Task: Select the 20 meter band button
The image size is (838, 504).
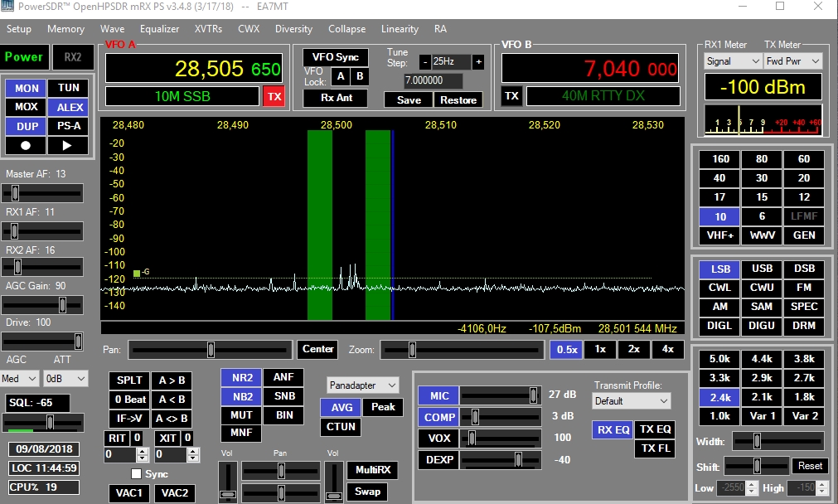Action: (803, 177)
